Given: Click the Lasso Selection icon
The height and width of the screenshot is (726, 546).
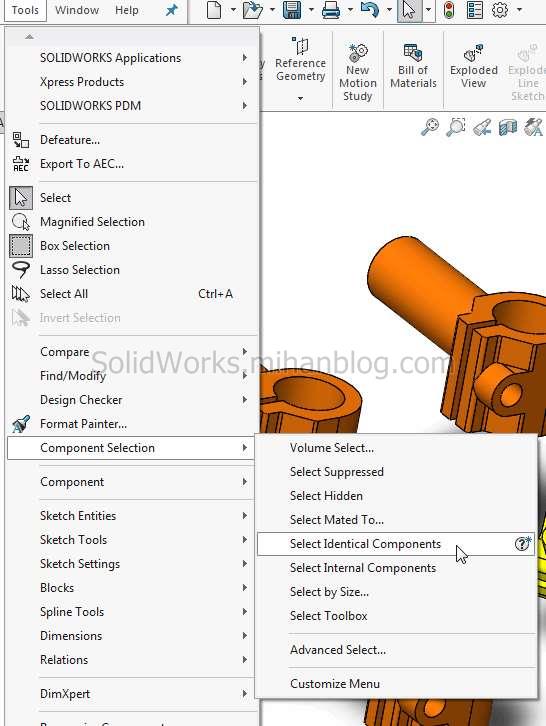Looking at the screenshot, I should 20,269.
